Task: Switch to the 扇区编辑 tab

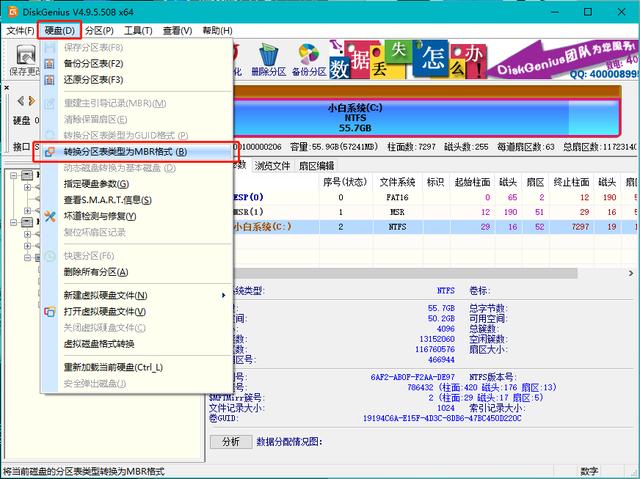Action: (317, 166)
